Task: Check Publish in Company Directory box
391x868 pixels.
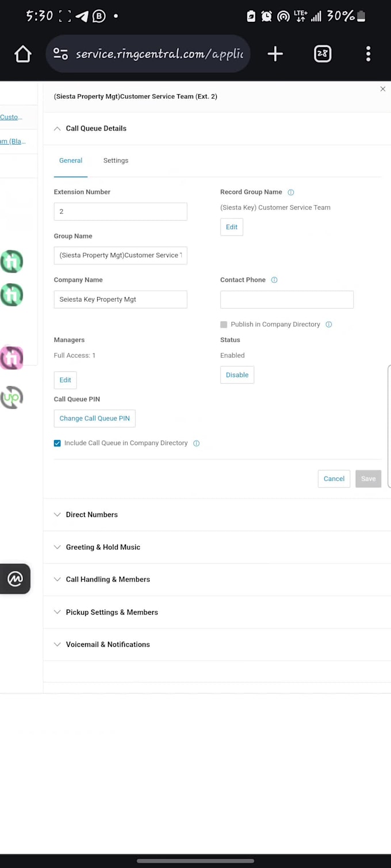Action: 224,325
